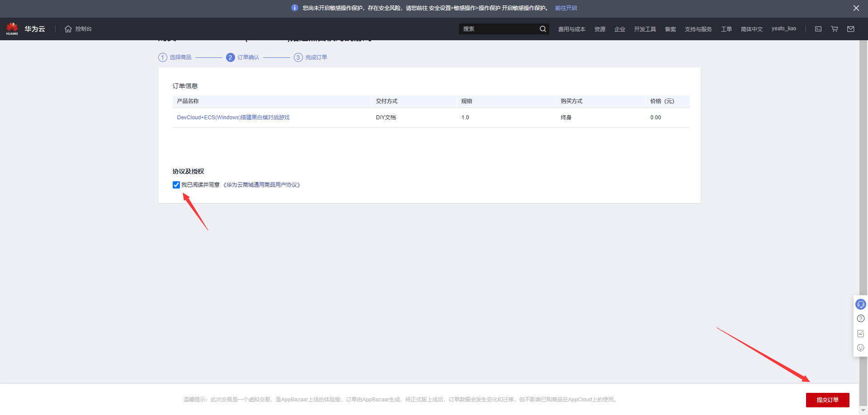
Task: Open the 备案 menu
Action: pyautogui.click(x=670, y=29)
